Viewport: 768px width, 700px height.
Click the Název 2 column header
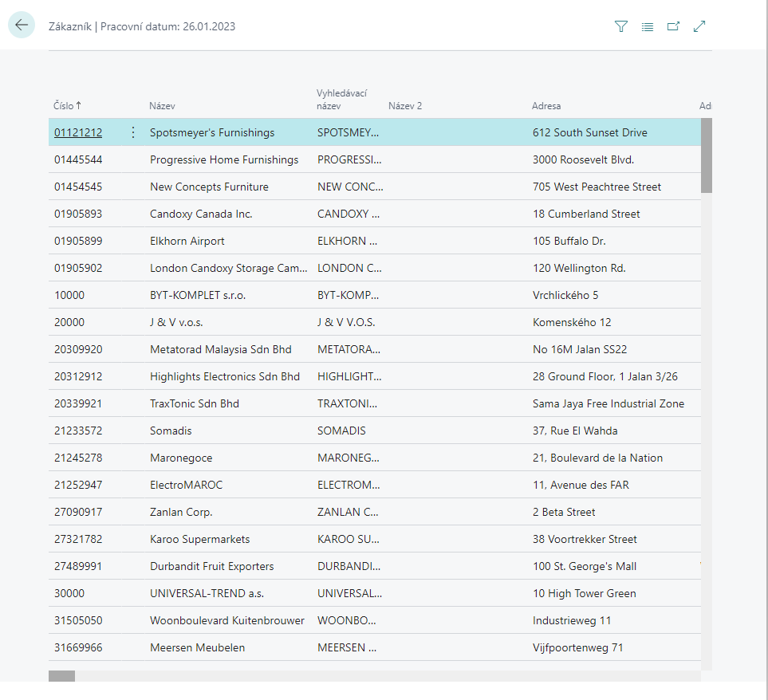(x=405, y=106)
